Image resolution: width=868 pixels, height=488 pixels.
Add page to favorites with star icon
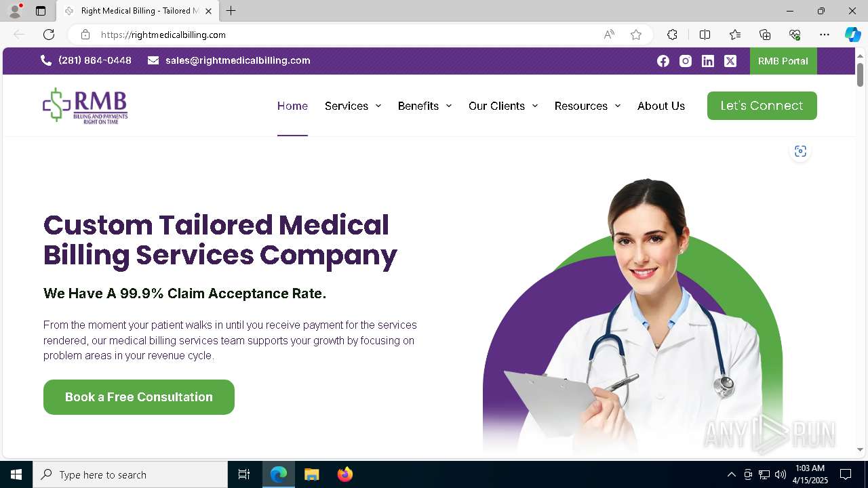point(636,35)
